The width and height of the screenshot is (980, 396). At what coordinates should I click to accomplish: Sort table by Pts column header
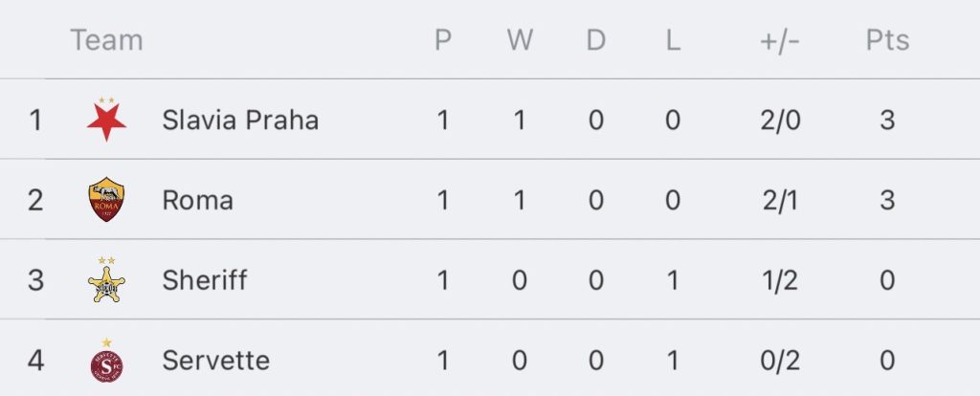[887, 40]
